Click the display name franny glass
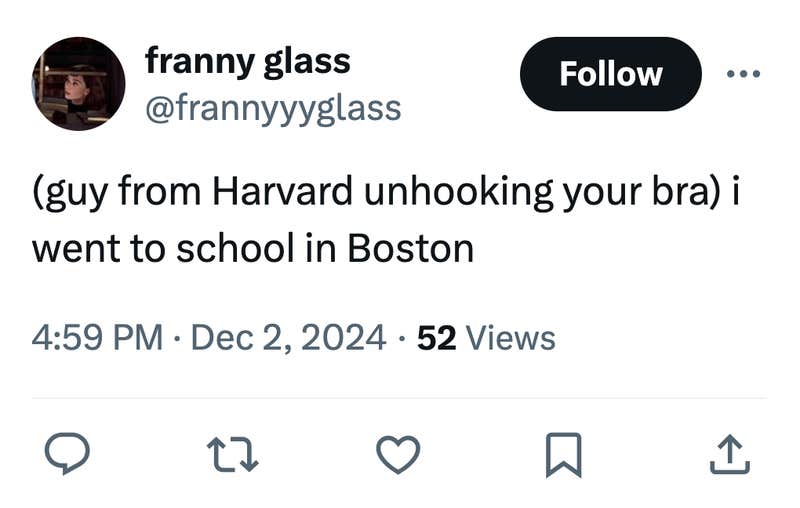Viewport: 800px width, 508px height. [x=248, y=61]
